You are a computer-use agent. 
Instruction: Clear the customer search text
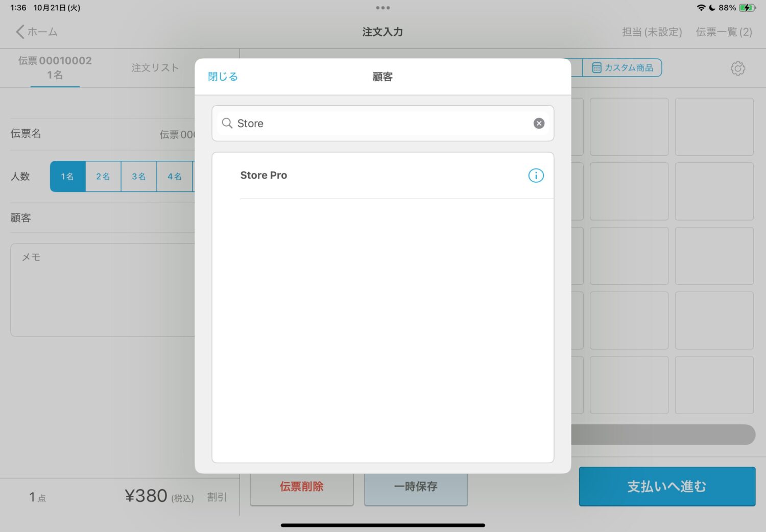539,124
